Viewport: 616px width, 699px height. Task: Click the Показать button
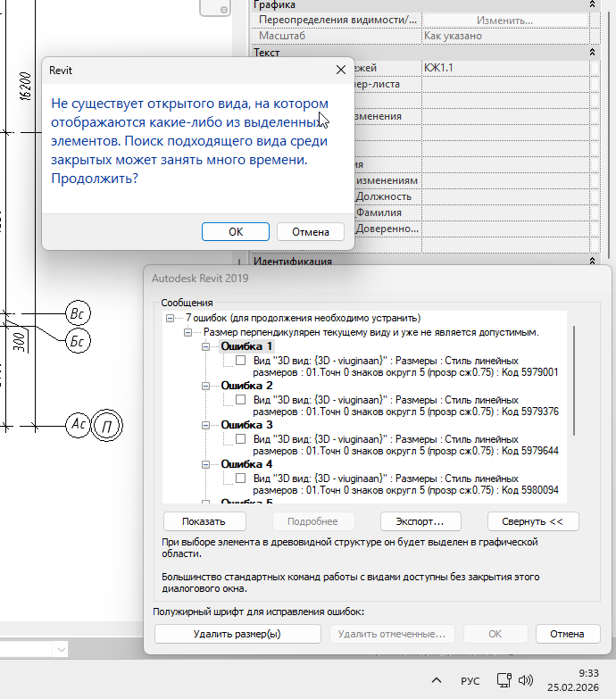[x=204, y=521]
